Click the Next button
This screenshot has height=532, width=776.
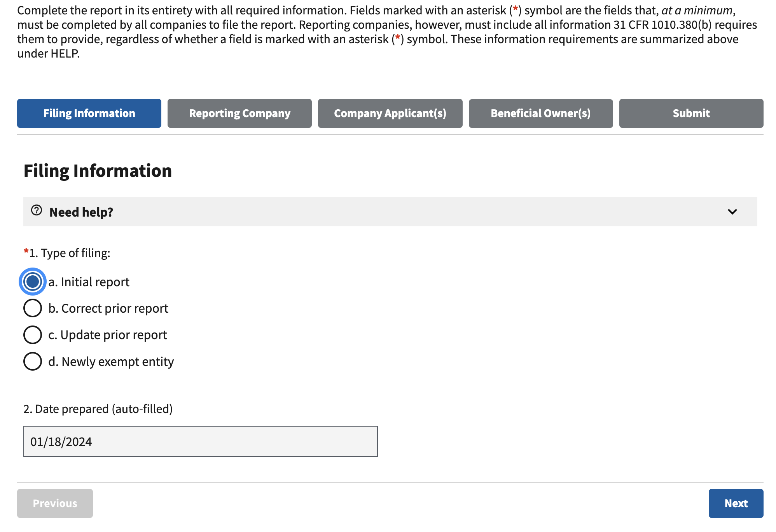pos(736,503)
